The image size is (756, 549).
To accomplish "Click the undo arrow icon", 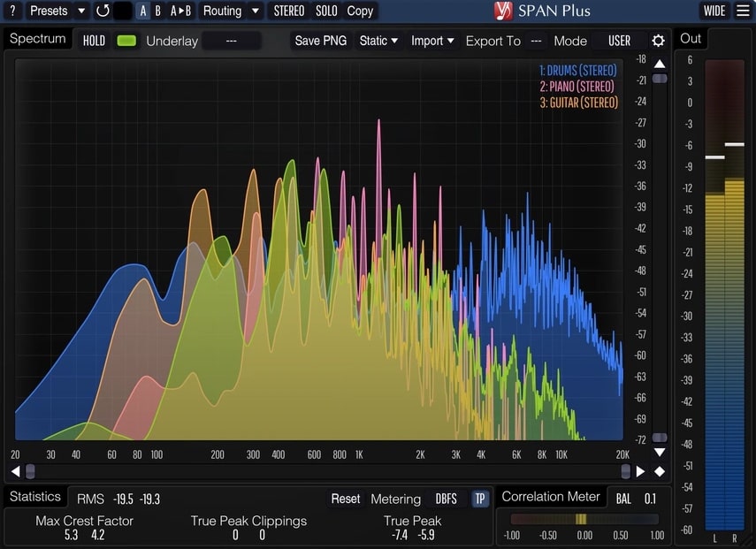I will 103,11.
